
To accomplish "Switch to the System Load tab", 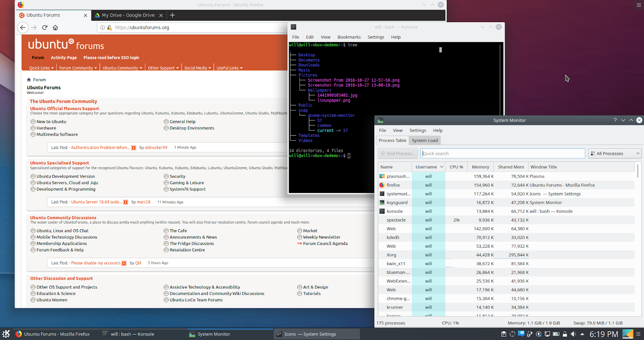I will pyautogui.click(x=425, y=141).
